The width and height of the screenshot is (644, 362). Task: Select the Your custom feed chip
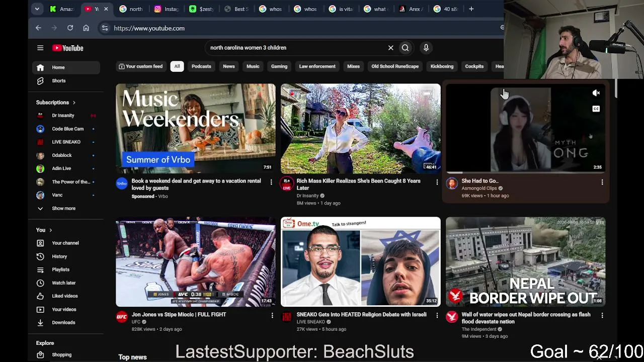click(141, 66)
